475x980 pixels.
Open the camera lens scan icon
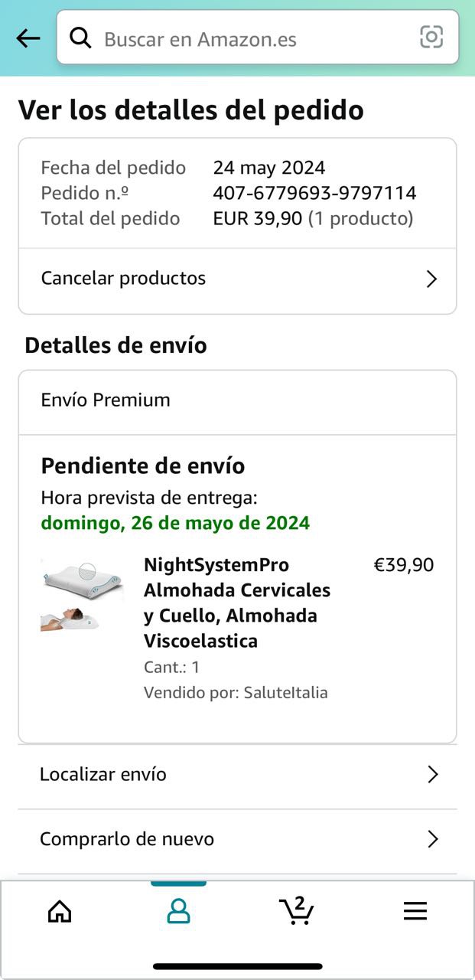click(x=431, y=37)
